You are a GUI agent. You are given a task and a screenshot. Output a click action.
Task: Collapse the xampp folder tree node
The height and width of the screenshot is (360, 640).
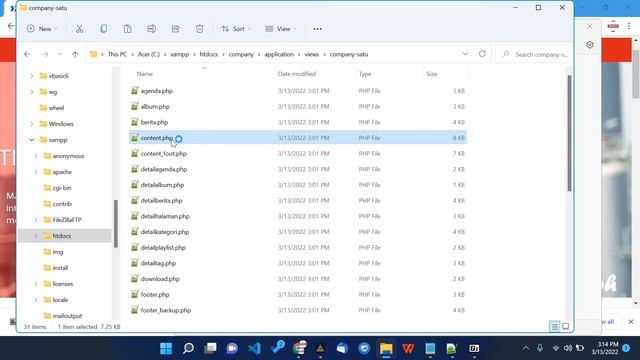32,140
